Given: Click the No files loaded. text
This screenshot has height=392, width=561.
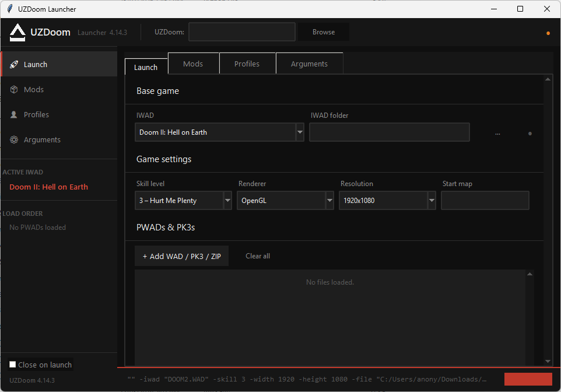Looking at the screenshot, I should 330,282.
